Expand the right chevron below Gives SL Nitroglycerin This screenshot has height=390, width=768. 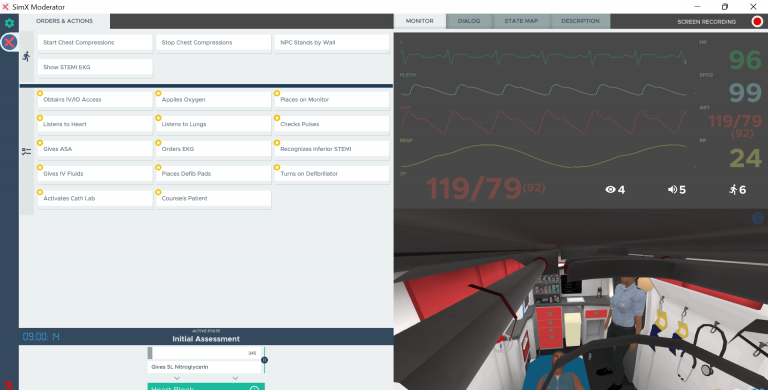pyautogui.click(x=235, y=378)
